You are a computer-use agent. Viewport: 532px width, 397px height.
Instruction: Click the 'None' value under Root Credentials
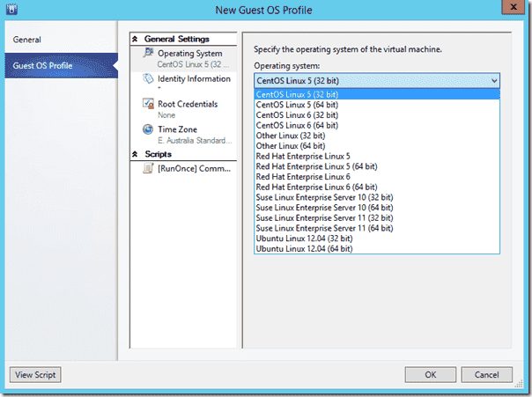pyautogui.click(x=166, y=115)
